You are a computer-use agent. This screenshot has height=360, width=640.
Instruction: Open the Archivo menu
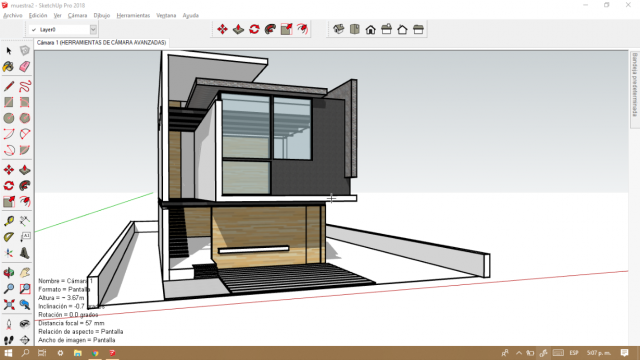pos(13,16)
